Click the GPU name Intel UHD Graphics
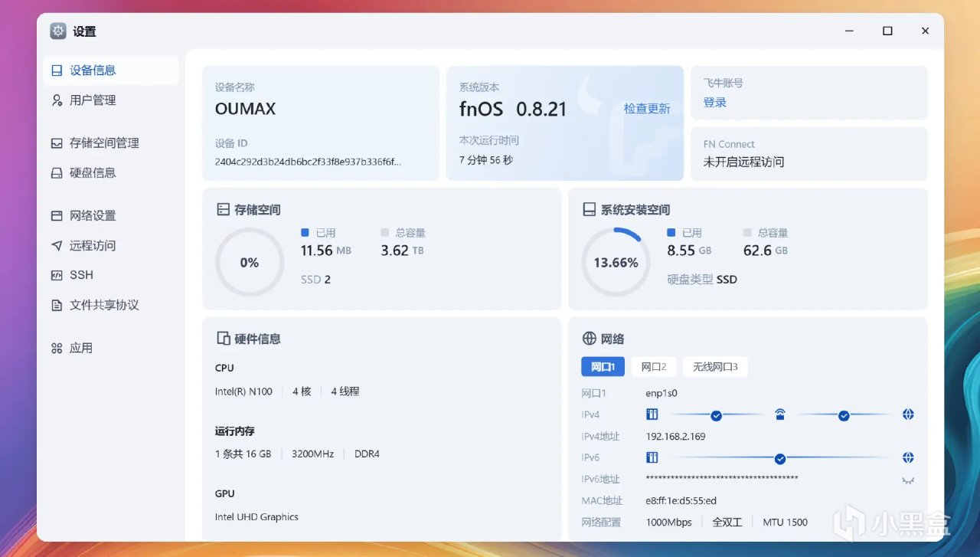The image size is (980, 557). pyautogui.click(x=256, y=517)
